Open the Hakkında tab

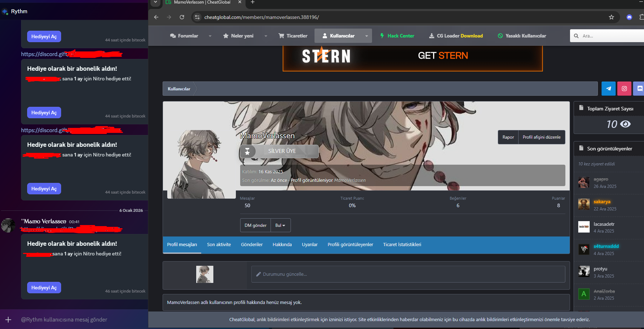pyautogui.click(x=282, y=245)
